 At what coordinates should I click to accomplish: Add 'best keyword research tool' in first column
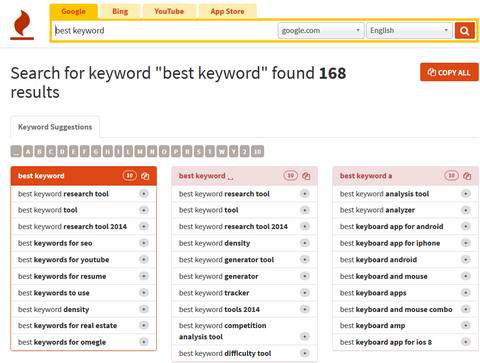pyautogui.click(x=144, y=193)
